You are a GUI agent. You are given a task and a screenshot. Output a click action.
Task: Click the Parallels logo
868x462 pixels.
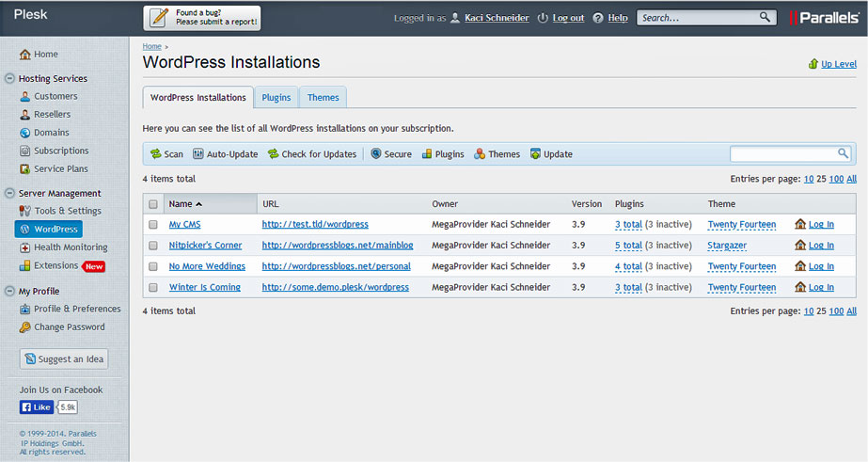pos(824,18)
